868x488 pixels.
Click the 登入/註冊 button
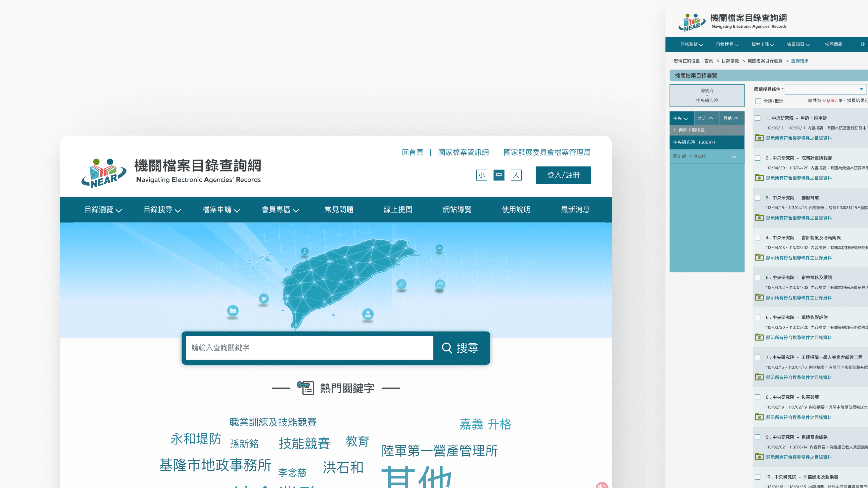coord(563,175)
